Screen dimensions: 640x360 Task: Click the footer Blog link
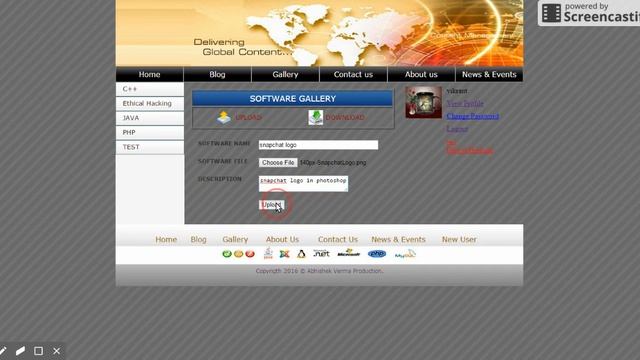click(198, 240)
